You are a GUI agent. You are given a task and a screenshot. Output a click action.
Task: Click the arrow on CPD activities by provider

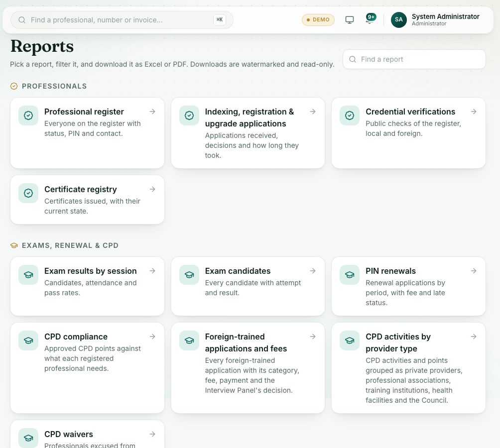(474, 336)
